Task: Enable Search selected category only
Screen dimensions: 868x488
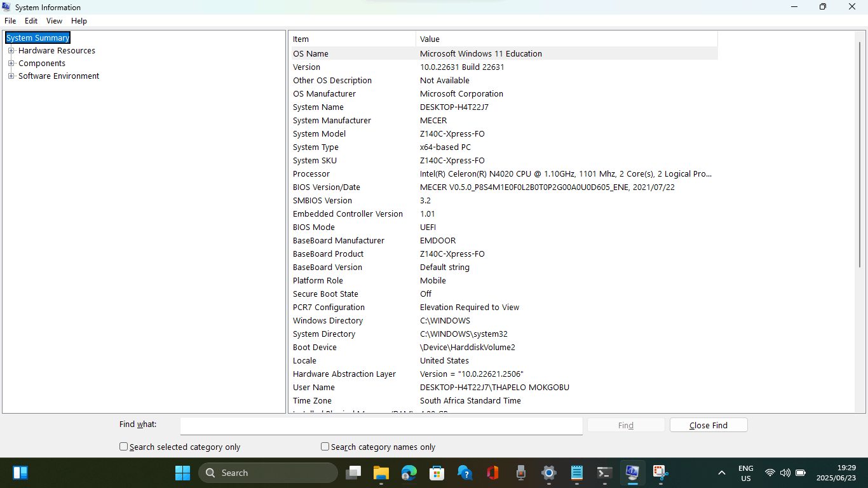Action: (123, 447)
